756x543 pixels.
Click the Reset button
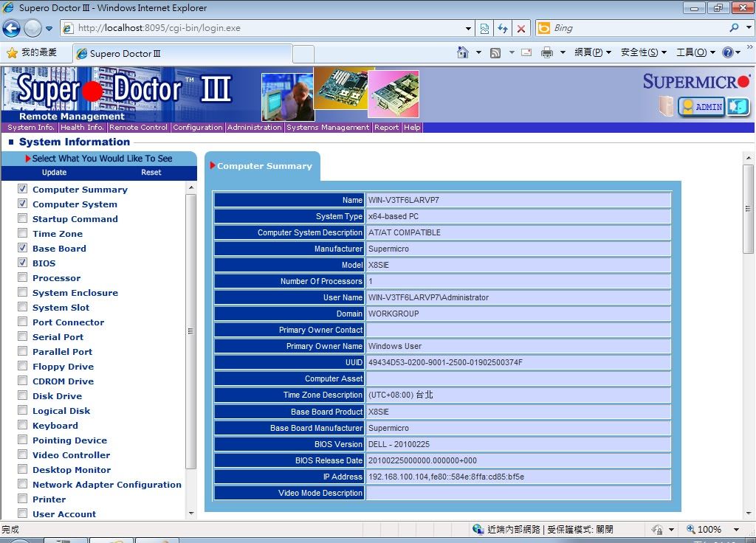pyautogui.click(x=151, y=173)
